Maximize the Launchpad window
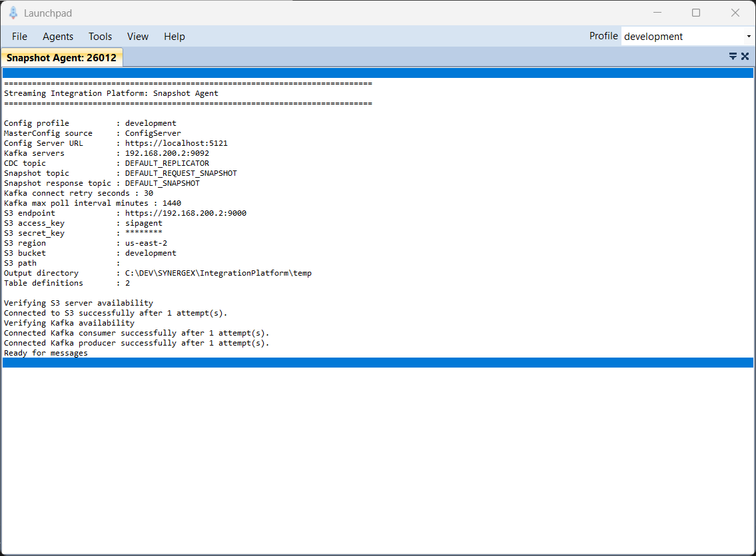This screenshot has height=556, width=756. (x=696, y=13)
